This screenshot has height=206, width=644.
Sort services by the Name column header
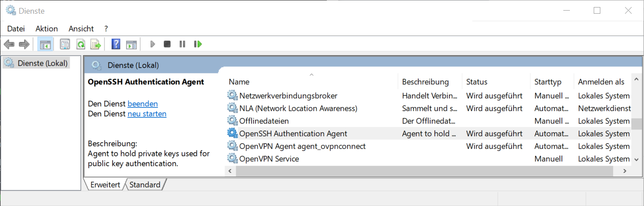[239, 82]
